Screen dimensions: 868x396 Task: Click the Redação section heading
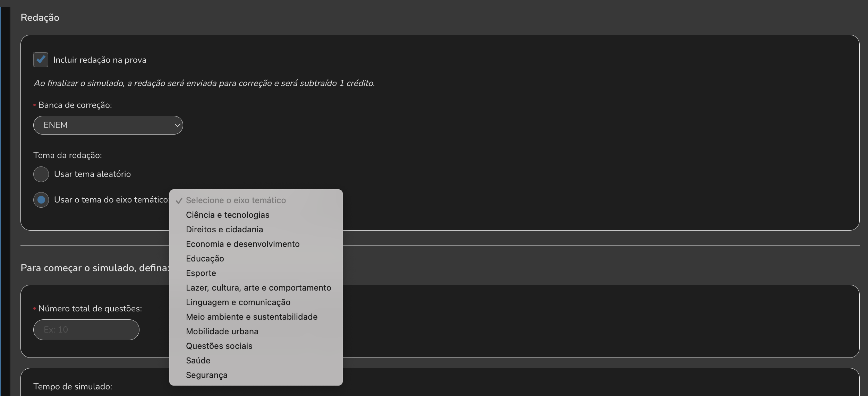point(40,18)
